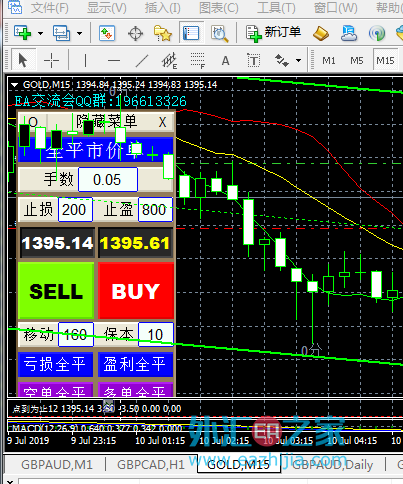Screen dimensions: 403x484
Task: Open the profiles dropdown arrow
Action: tap(79, 33)
